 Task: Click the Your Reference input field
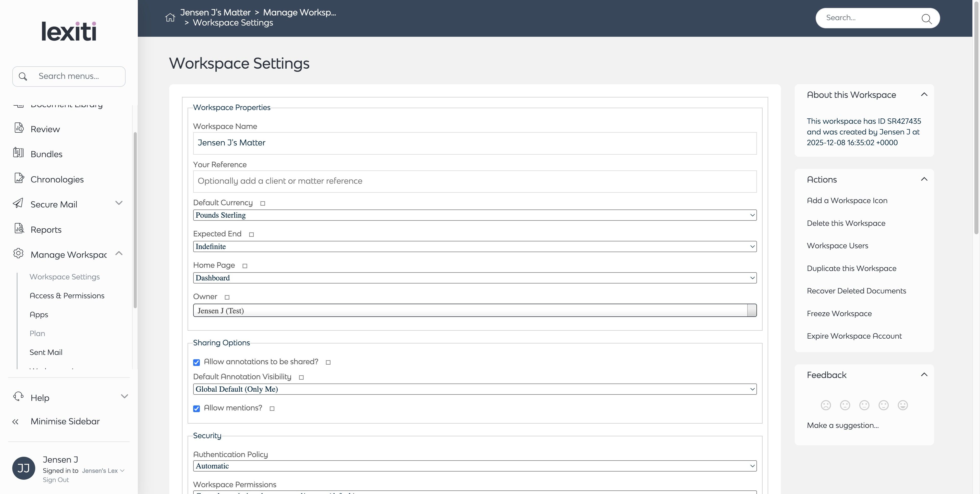[474, 181]
